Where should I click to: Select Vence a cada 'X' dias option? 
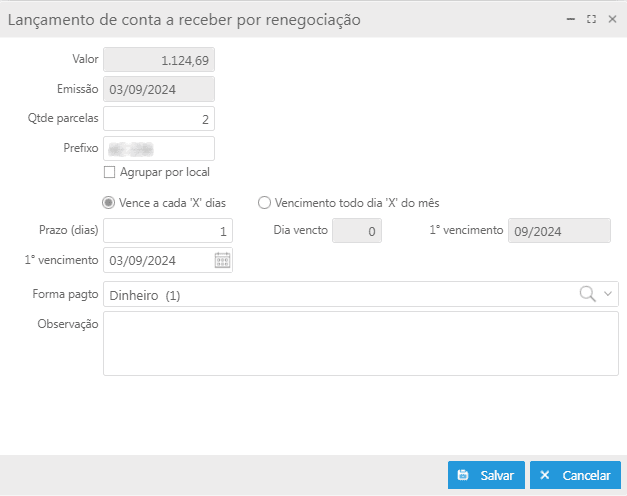tap(109, 202)
